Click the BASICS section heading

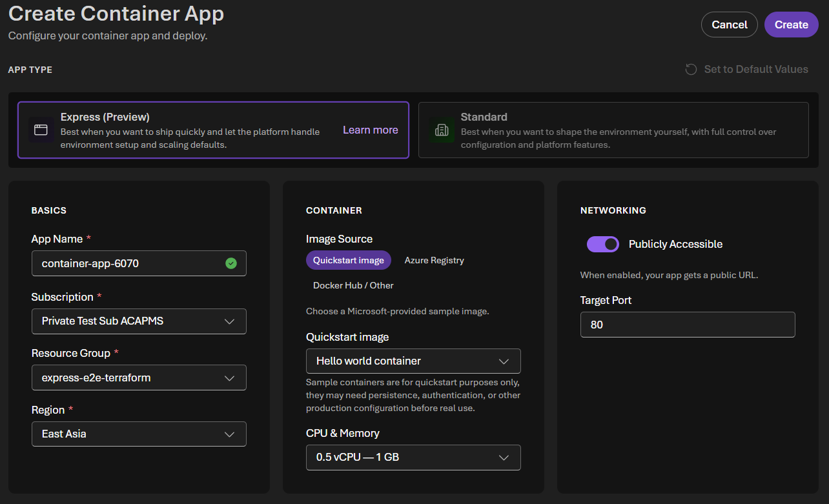point(49,210)
